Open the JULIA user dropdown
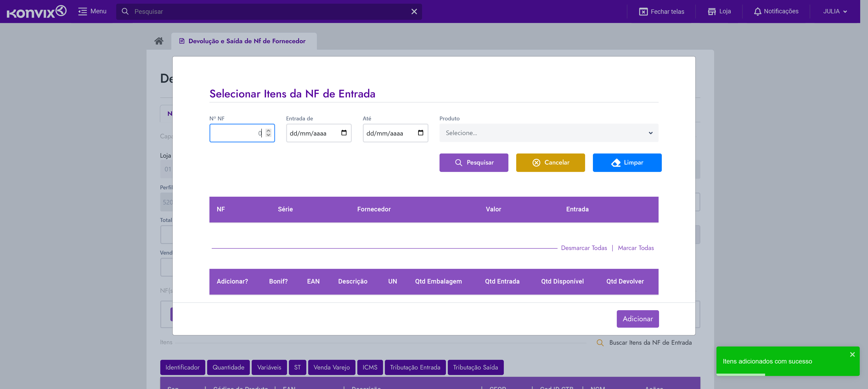This screenshot has width=868, height=389. point(835,11)
